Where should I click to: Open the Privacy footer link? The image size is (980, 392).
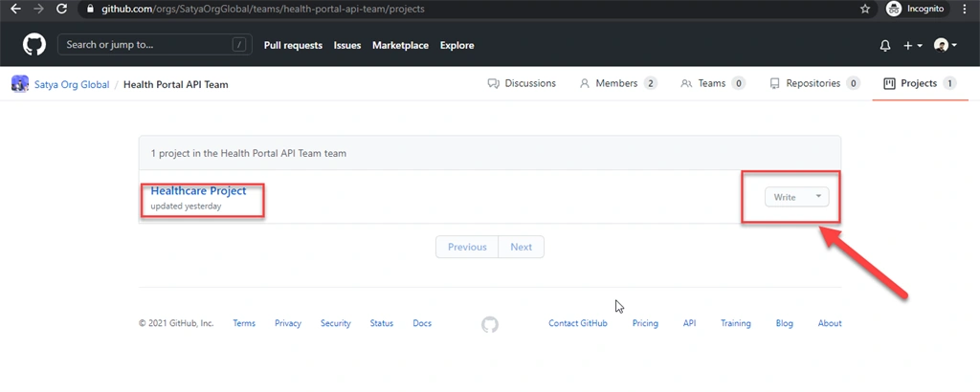[x=288, y=323]
